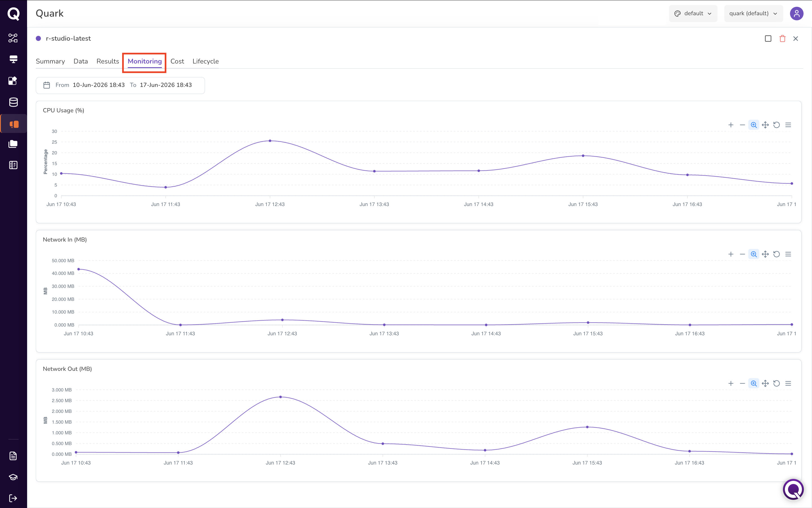Toggle selection zoom on the Network Out chart
Image resolution: width=812 pixels, height=508 pixels.
(x=754, y=383)
